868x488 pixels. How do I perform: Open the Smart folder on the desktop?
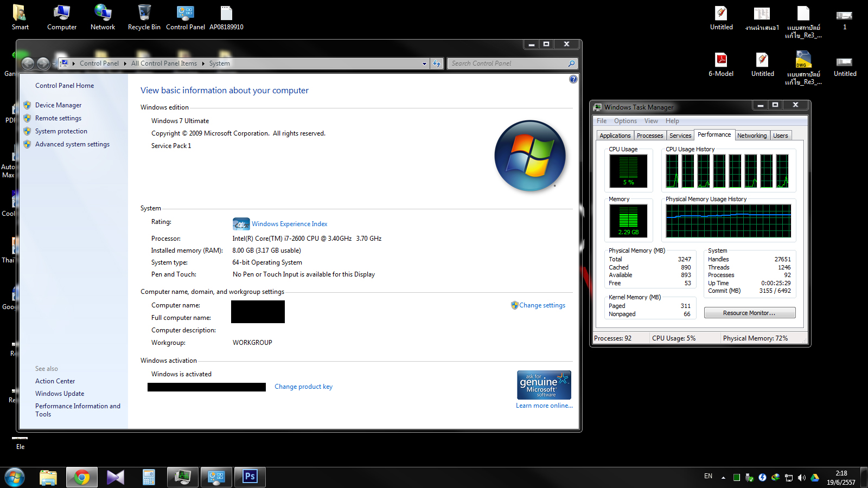point(20,17)
